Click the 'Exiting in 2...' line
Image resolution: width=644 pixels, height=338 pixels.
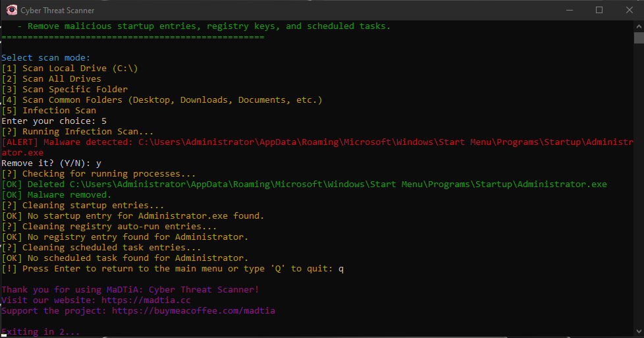(x=41, y=332)
